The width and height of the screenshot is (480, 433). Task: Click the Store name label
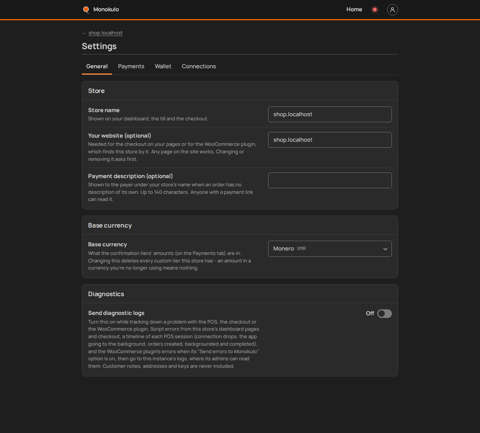tap(104, 110)
